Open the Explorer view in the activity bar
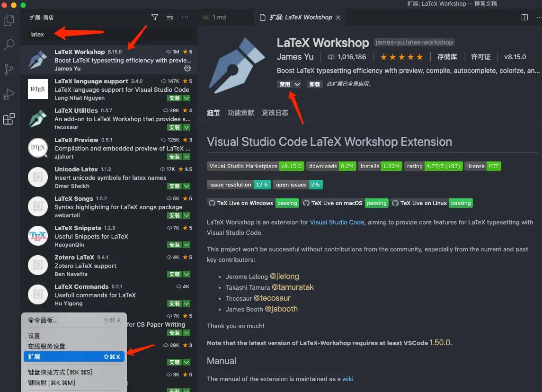The height and width of the screenshot is (392, 542). pyautogui.click(x=10, y=20)
